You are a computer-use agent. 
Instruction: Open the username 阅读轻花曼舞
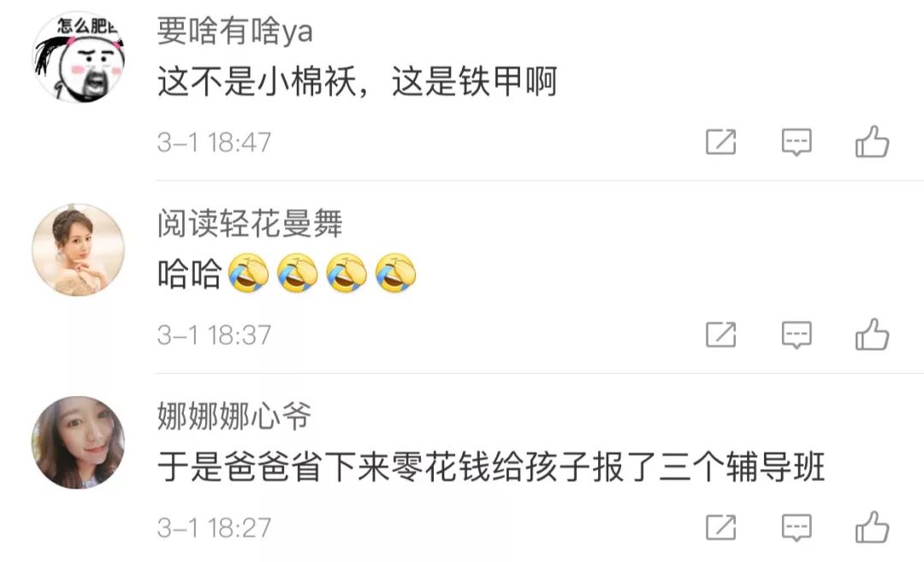pyautogui.click(x=250, y=223)
